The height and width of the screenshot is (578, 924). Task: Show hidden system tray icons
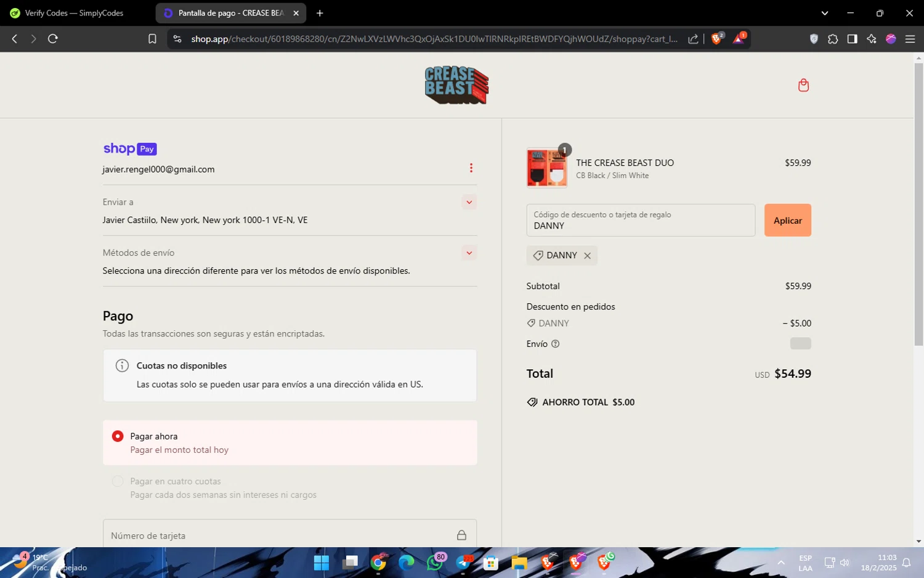tap(781, 563)
